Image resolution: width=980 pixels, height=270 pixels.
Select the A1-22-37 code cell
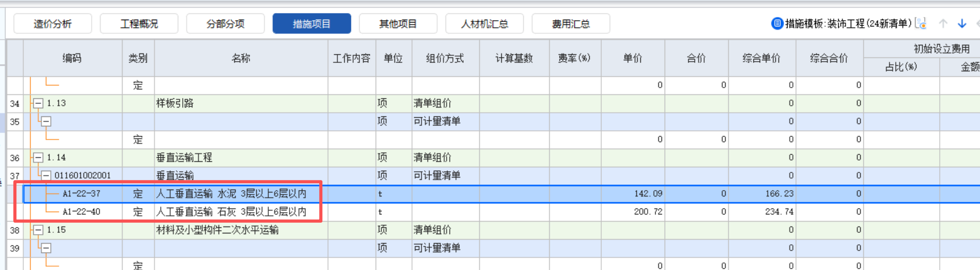tap(82, 194)
